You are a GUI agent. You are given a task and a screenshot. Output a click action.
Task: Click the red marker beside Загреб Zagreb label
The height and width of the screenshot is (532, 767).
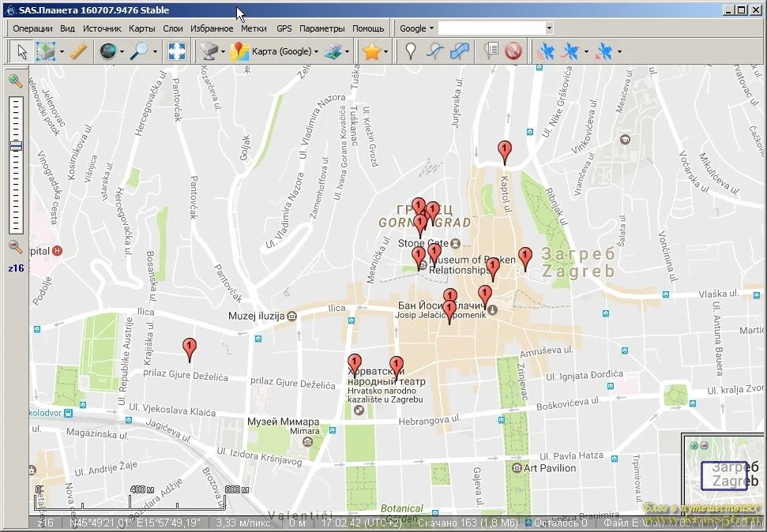(x=524, y=259)
